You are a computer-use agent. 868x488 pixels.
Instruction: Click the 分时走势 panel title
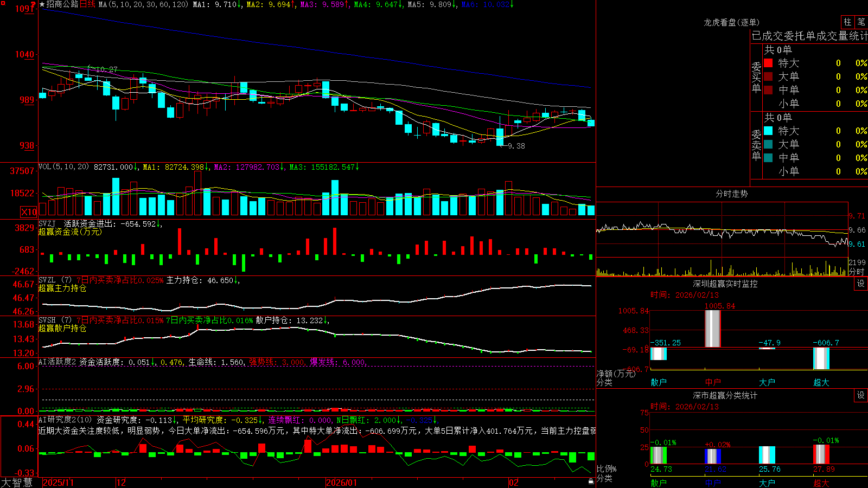[731, 194]
